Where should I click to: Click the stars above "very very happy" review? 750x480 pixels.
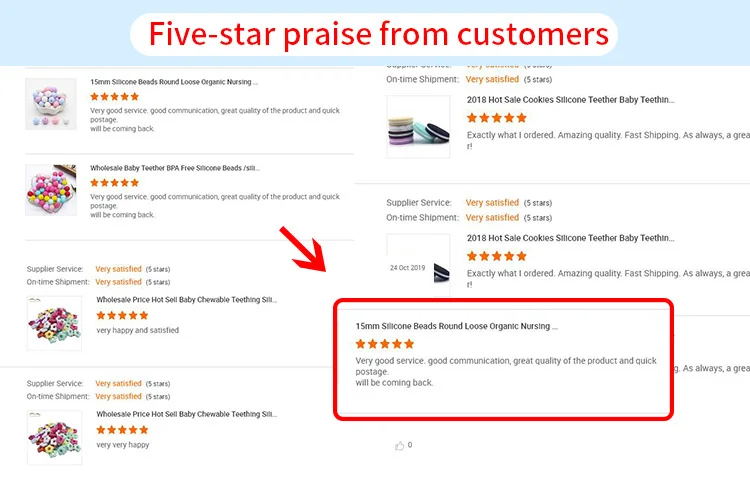122,430
